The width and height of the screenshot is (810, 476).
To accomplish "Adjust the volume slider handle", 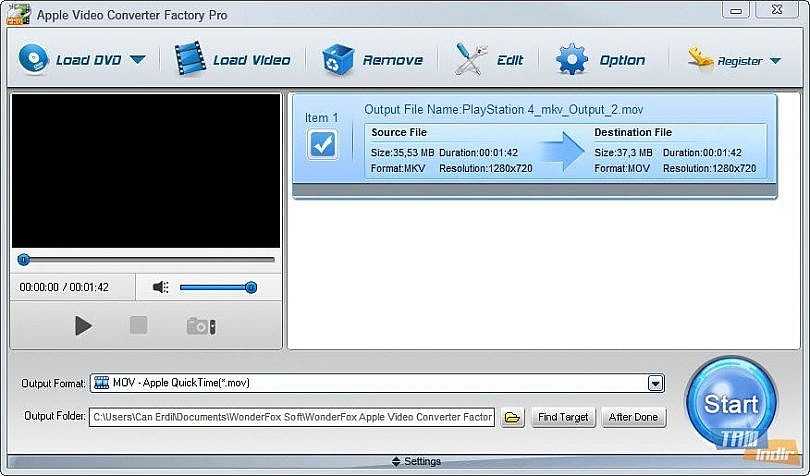I will click(x=251, y=287).
